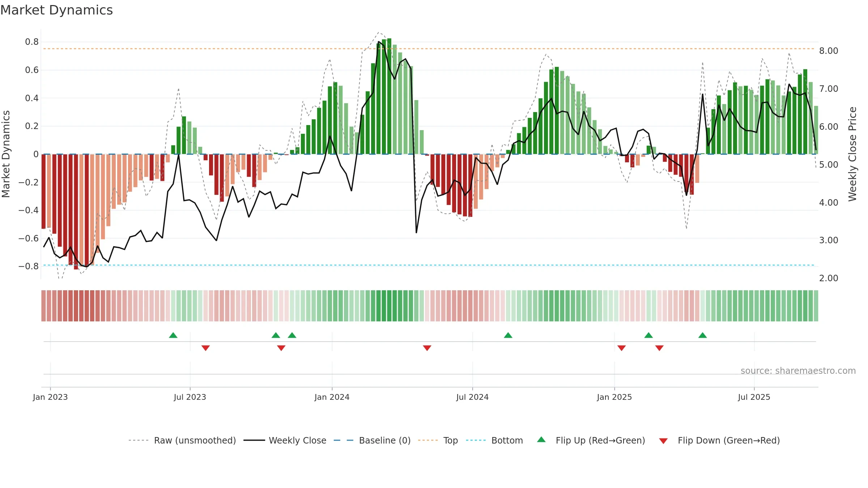Click the green Flip Up marker shortly after Jul 2024
The image size is (868, 488).
point(508,335)
